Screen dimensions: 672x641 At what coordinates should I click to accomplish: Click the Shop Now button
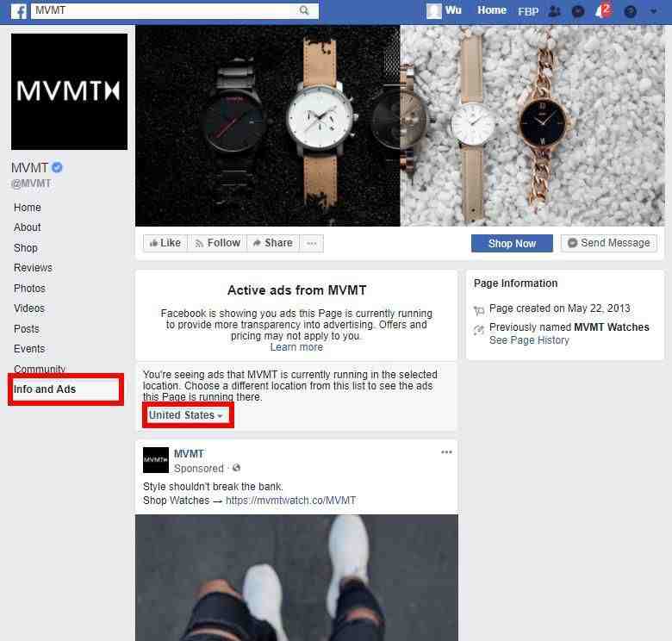[512, 243]
